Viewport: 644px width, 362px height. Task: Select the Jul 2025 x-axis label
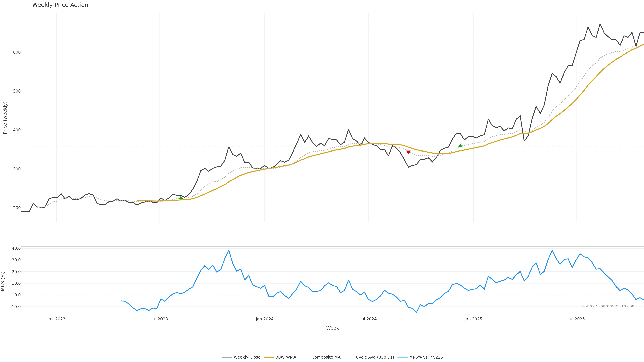tap(577, 319)
